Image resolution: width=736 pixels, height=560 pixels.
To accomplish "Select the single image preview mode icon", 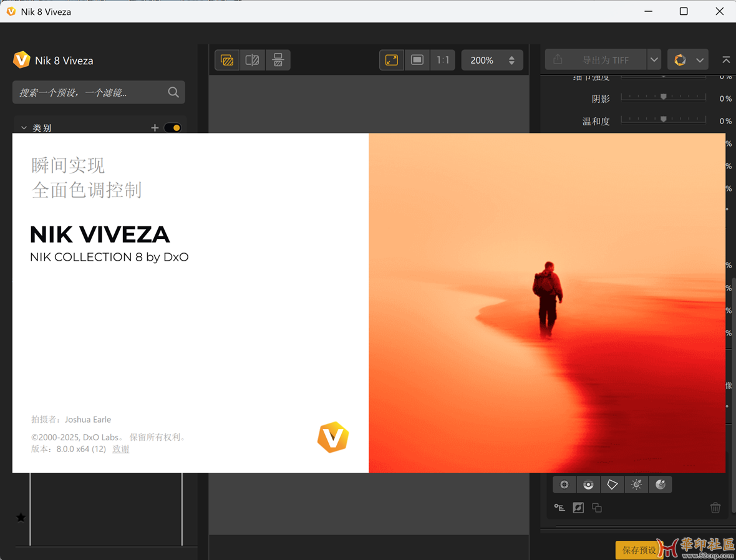I will [x=227, y=60].
